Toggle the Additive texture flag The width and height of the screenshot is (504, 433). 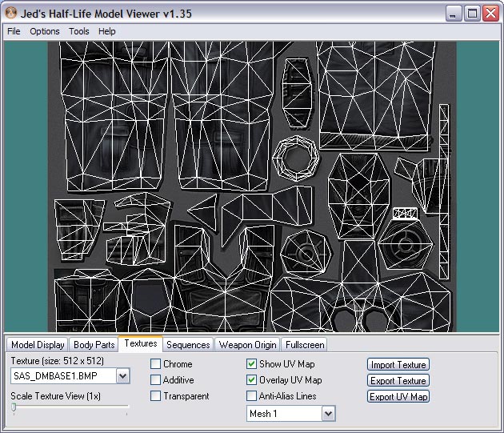[156, 380]
